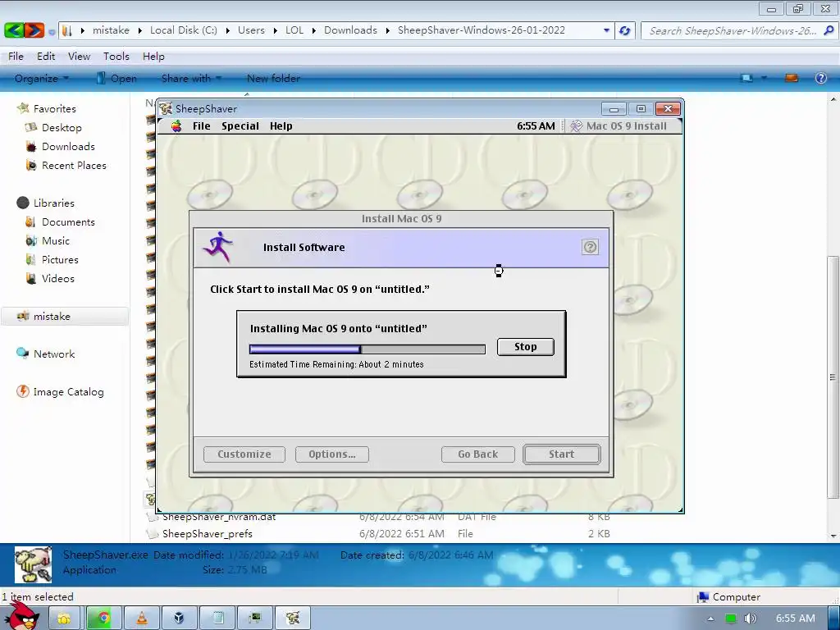Click the Mac OS 9 Install application icon
The image size is (840, 630).
point(576,126)
